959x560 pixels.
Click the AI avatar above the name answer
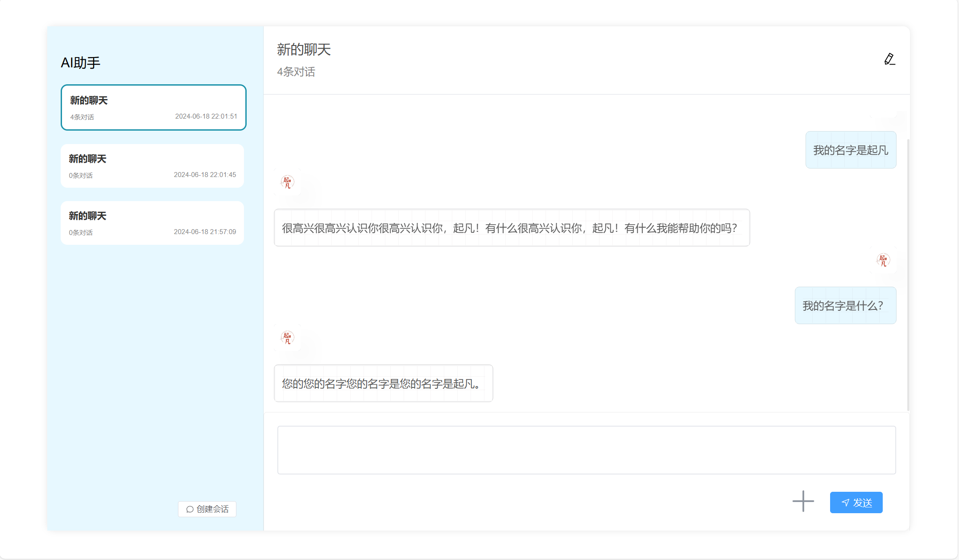click(287, 338)
